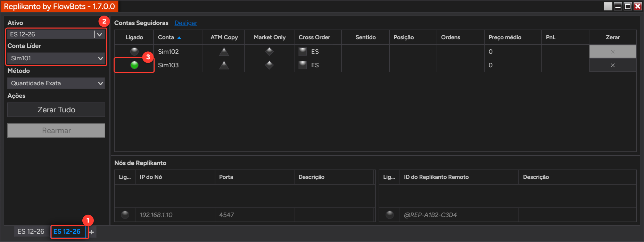Click the Cross Order column header
This screenshot has width=644, height=242.
tap(318, 37)
